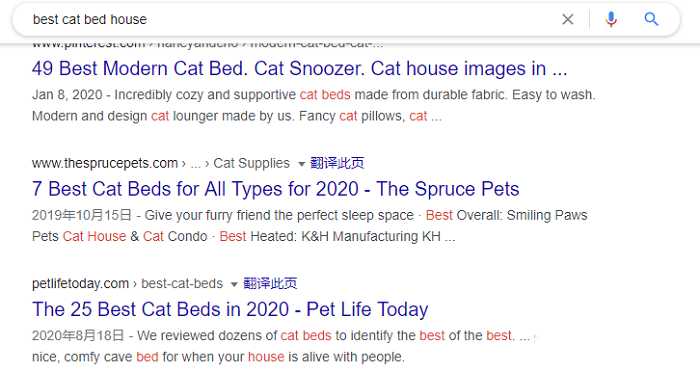Open the '49 Best Modern Cat Bed' result
Screen dimensions: 700x372
[300, 69]
